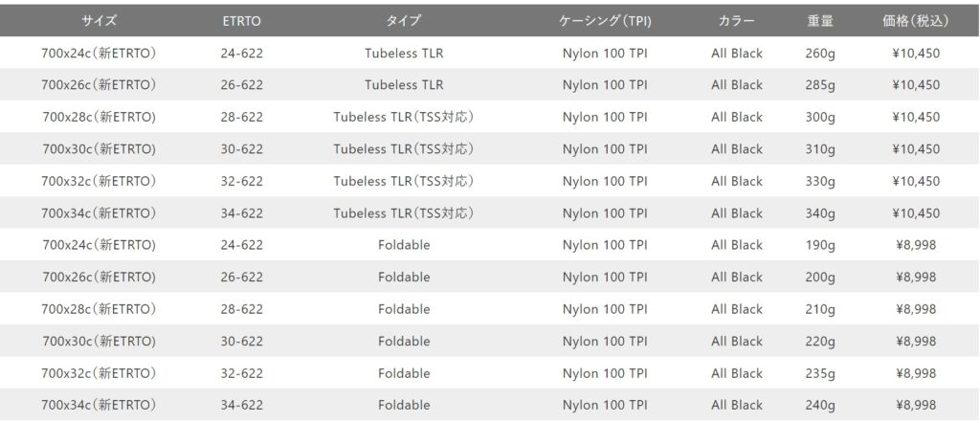Click the 重量 column header

coord(820,20)
